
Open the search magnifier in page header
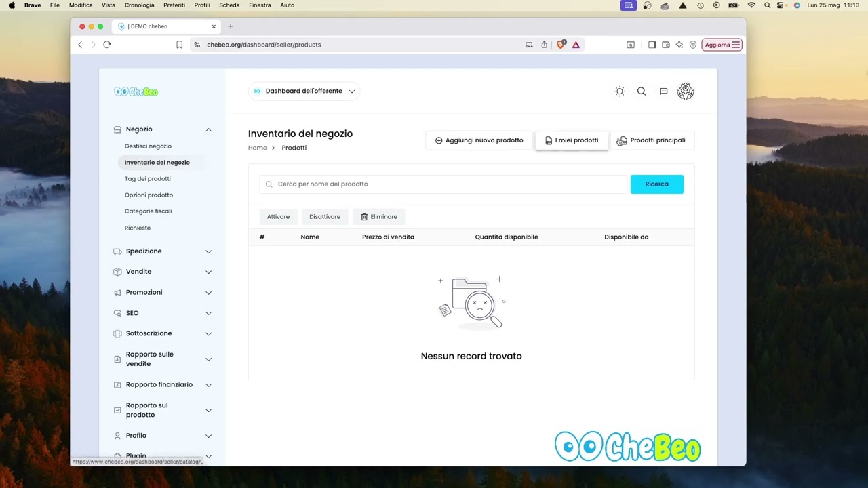click(x=642, y=91)
